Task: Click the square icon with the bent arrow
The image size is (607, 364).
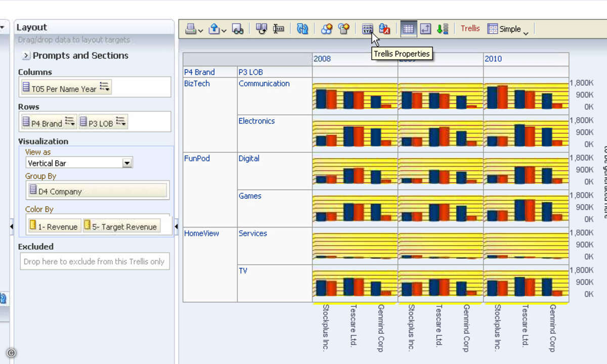Action: click(425, 29)
